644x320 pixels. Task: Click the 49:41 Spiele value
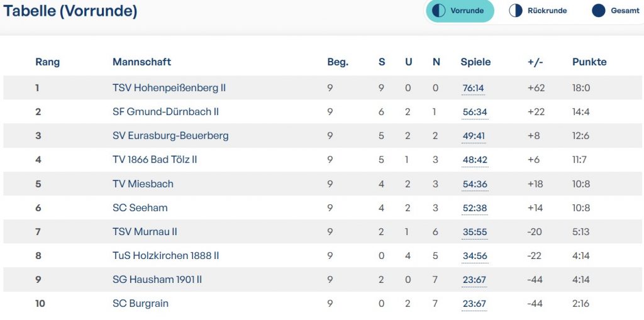[x=474, y=136]
